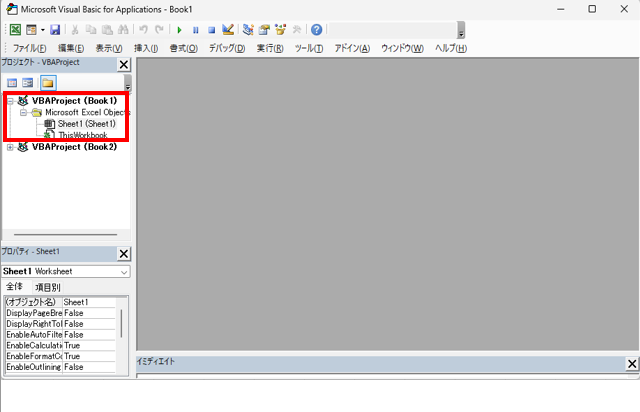Open the Insert UserForm dropdown arrow

42,30
